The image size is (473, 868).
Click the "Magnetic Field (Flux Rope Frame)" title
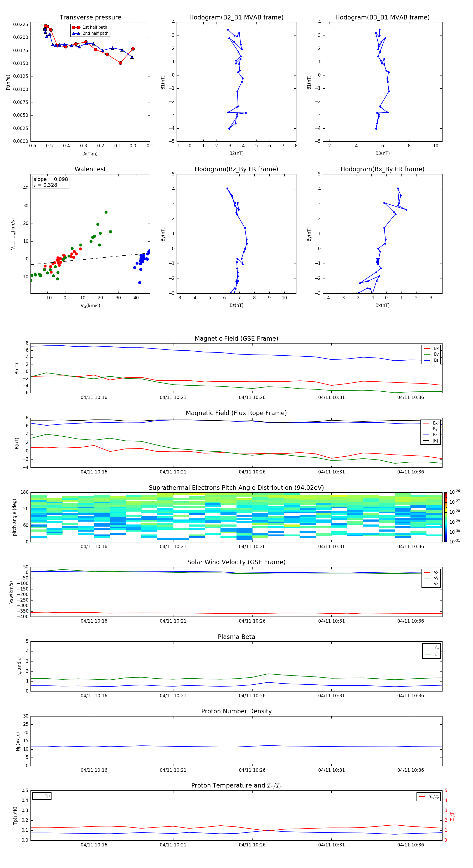[236, 413]
